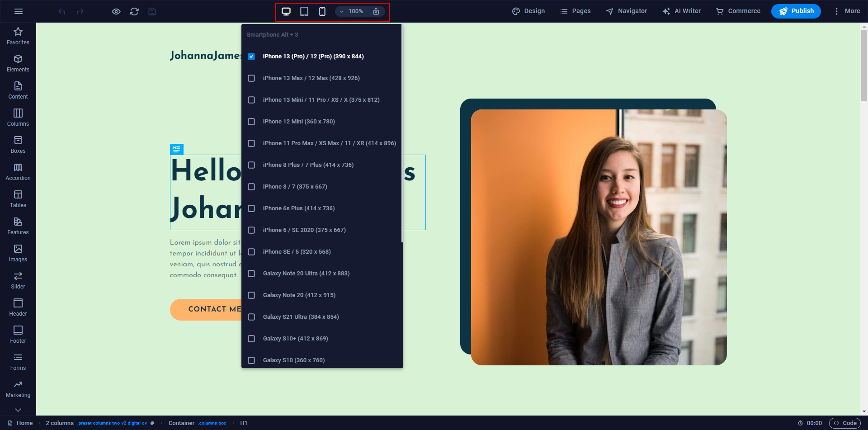Open the Columns blocks panel

pos(18,118)
